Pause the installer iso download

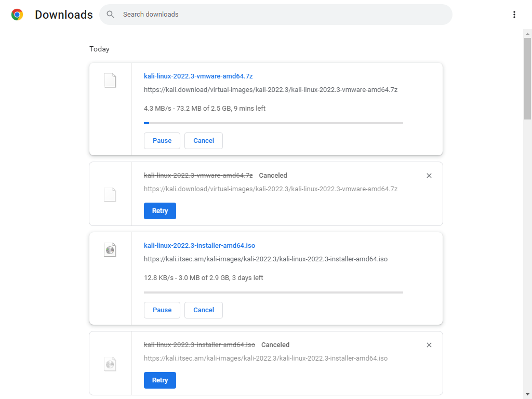tap(162, 310)
